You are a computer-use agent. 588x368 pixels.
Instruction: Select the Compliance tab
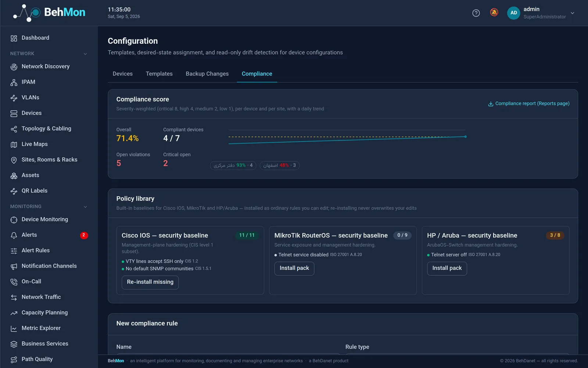(257, 74)
